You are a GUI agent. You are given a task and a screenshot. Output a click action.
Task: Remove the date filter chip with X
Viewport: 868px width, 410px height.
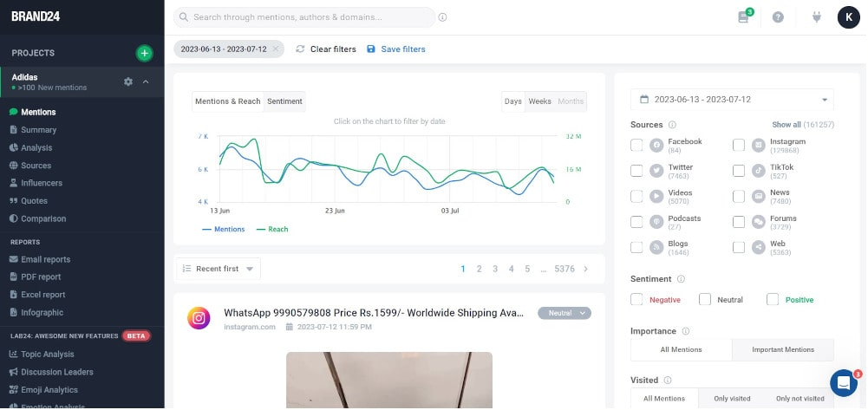click(276, 49)
